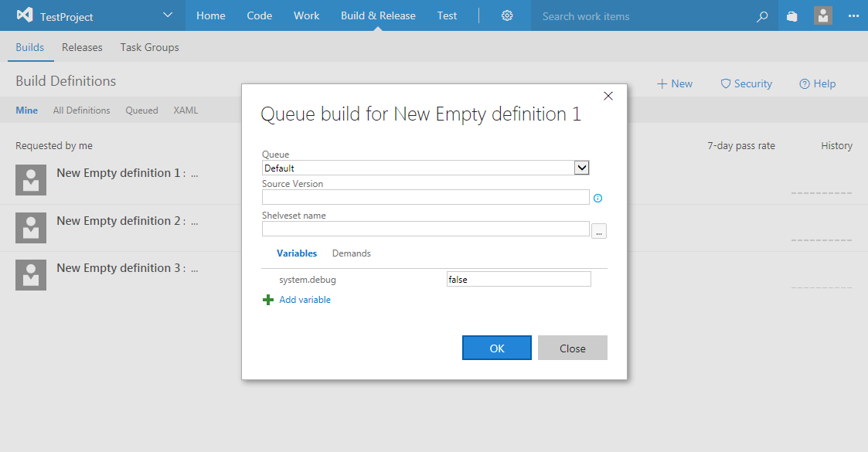This screenshot has height=452, width=868.
Task: Dismiss the dialog with the X icon
Action: (608, 96)
